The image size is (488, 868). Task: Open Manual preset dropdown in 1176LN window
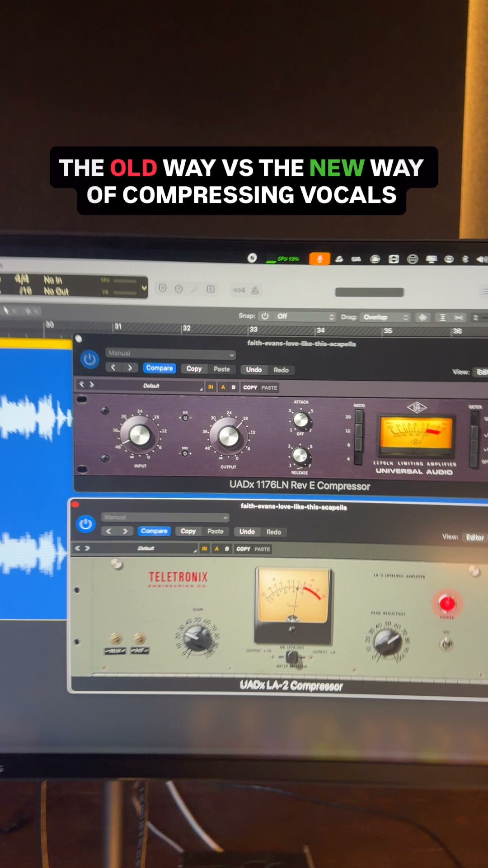click(171, 354)
